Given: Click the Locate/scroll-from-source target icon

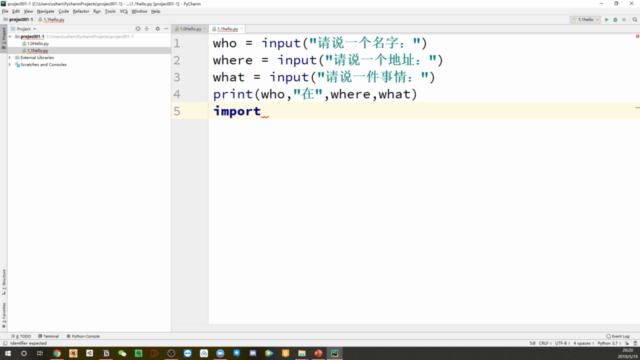Looking at the screenshot, I should tap(138, 29).
